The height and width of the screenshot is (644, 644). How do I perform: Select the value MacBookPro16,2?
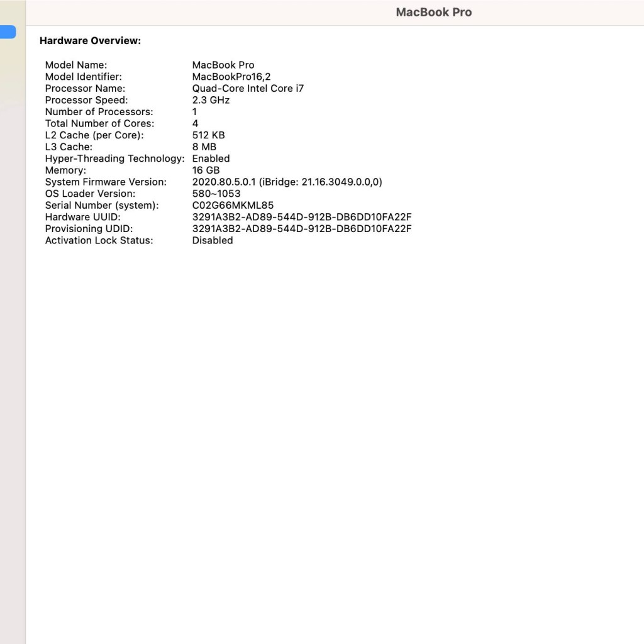(231, 77)
